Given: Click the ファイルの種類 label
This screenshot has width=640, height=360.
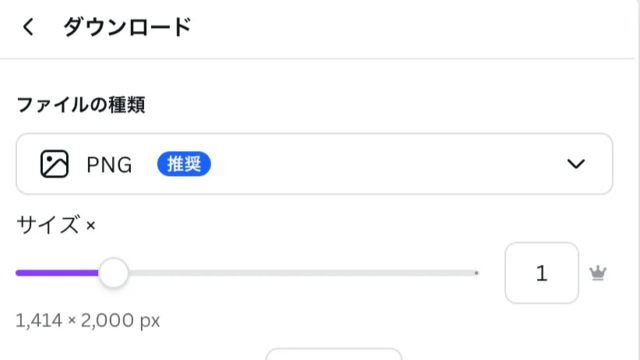Looking at the screenshot, I should (x=81, y=104).
